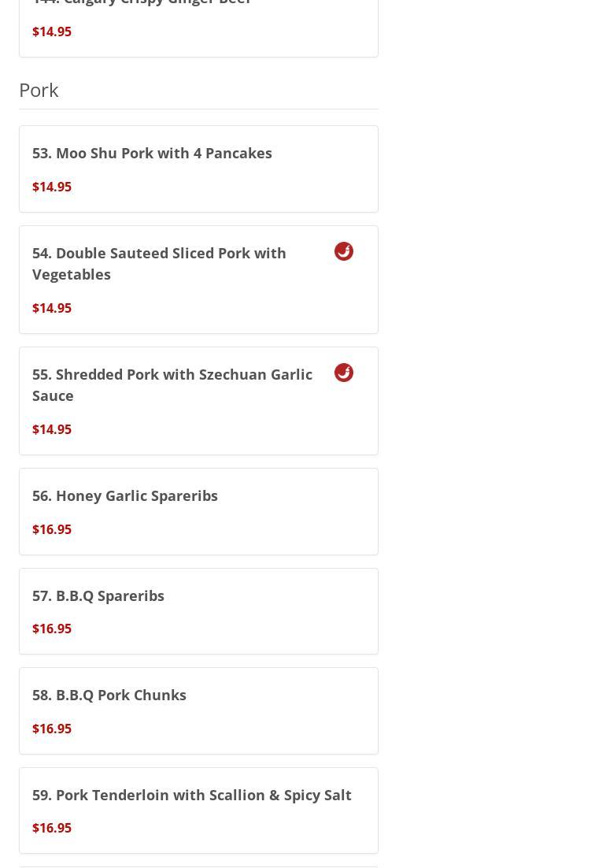This screenshot has height=868, width=606.
Task: Select item 57, B.B.Q Spareribs
Action: pos(98,595)
